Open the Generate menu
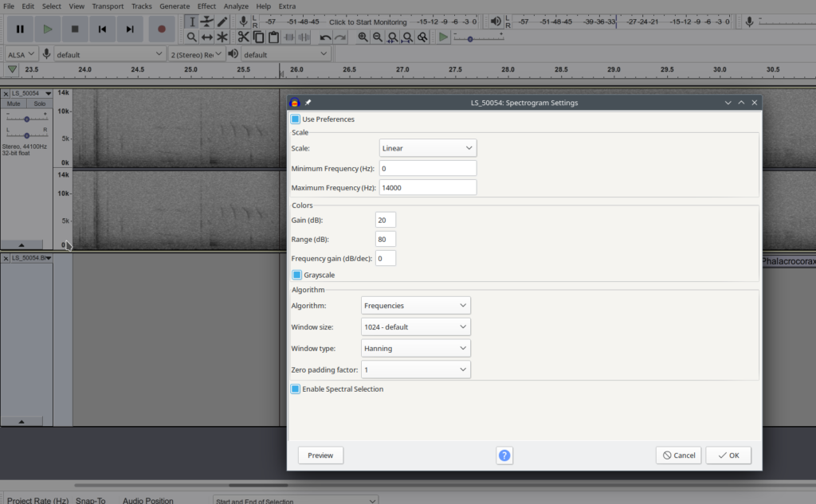The image size is (816, 504). click(175, 6)
